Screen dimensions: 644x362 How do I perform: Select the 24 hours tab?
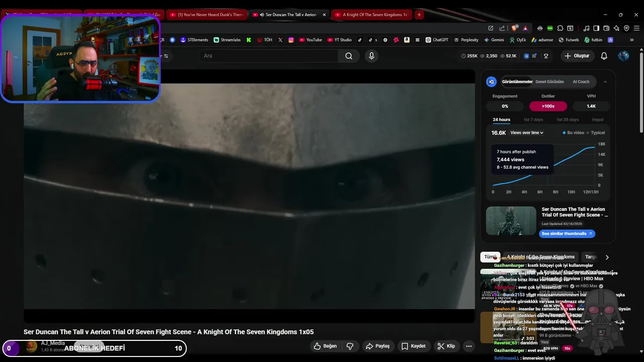pos(501,120)
